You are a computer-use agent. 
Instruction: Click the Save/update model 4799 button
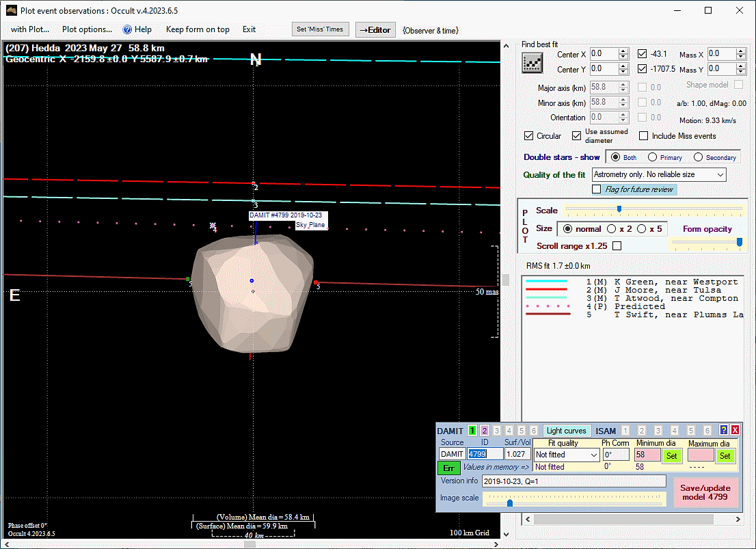click(x=705, y=492)
